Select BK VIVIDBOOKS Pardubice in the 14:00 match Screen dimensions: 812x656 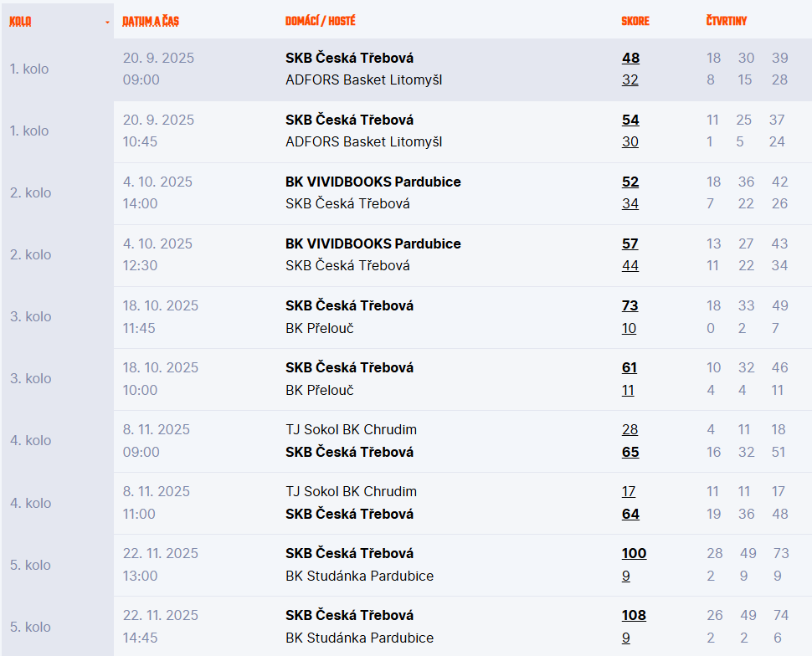pos(373,182)
